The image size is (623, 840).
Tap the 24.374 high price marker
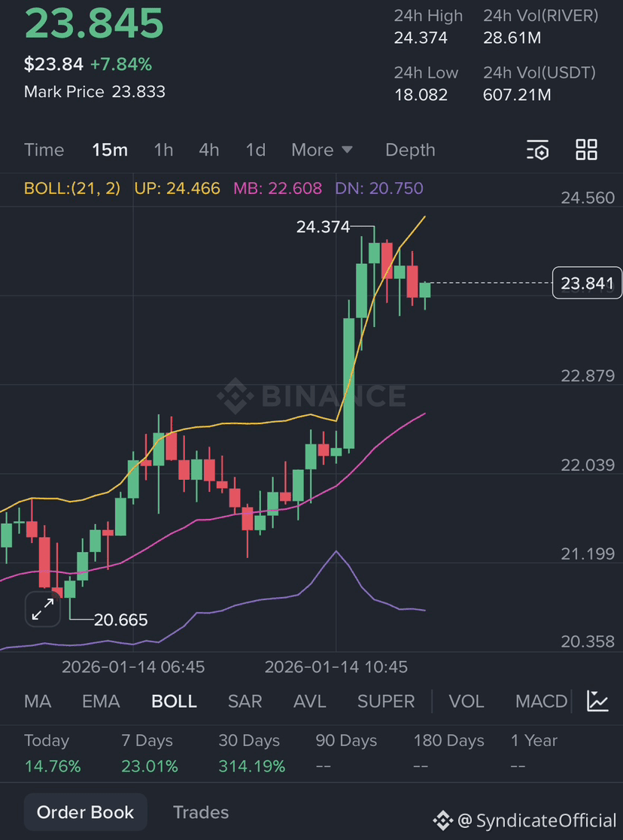pos(323,227)
